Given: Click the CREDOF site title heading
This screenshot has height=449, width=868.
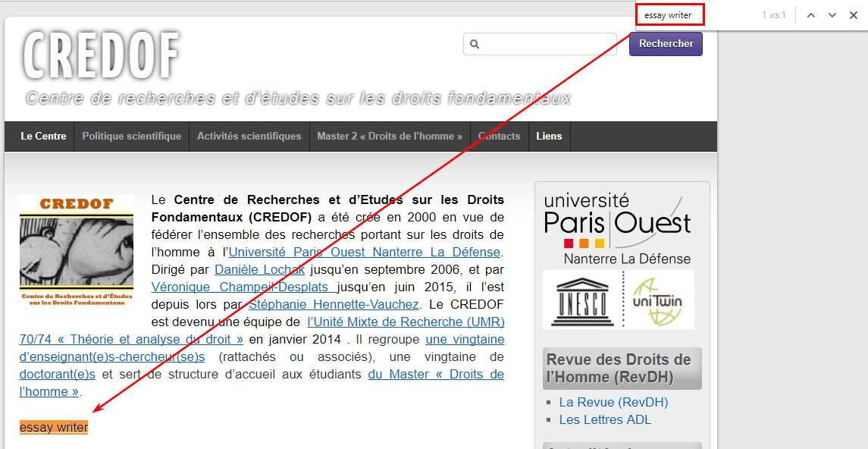Looking at the screenshot, I should [x=102, y=56].
